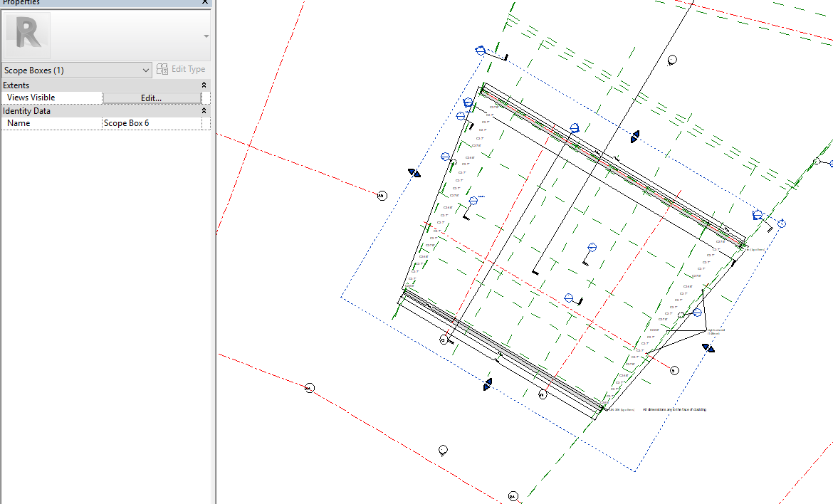Select the blue elevation tag near the right edge
Viewport: 833px width, 504px height.
click(x=758, y=215)
